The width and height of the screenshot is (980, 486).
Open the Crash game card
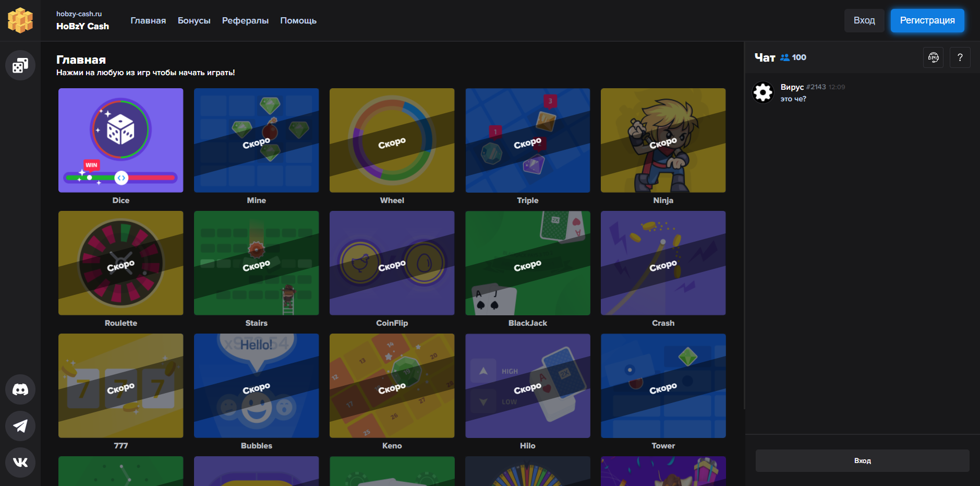663,263
